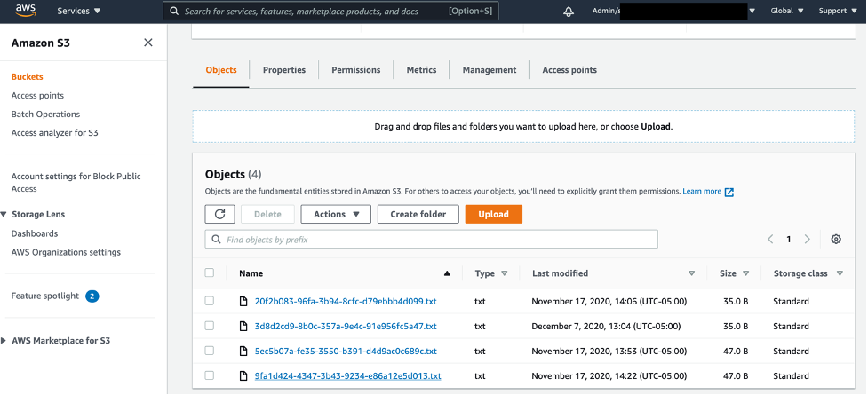Click the refresh objects button

pos(219,214)
